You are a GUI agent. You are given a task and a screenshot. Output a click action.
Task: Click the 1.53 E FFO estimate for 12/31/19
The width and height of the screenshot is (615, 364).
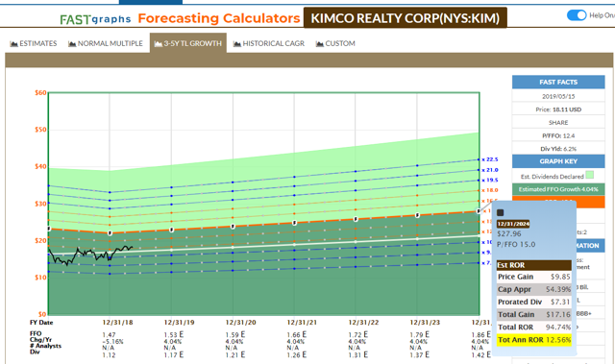(x=173, y=335)
